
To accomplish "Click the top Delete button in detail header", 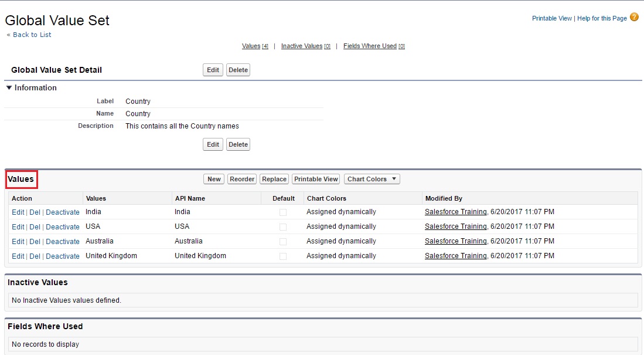I will coord(238,70).
